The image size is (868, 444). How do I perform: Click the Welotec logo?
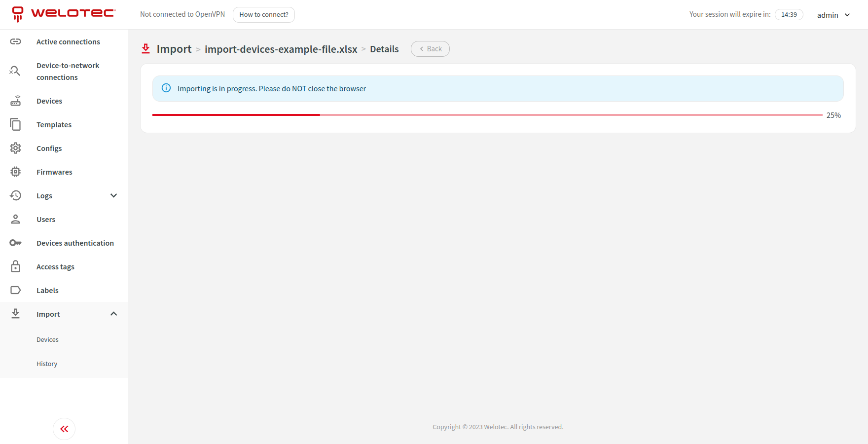pyautogui.click(x=64, y=14)
